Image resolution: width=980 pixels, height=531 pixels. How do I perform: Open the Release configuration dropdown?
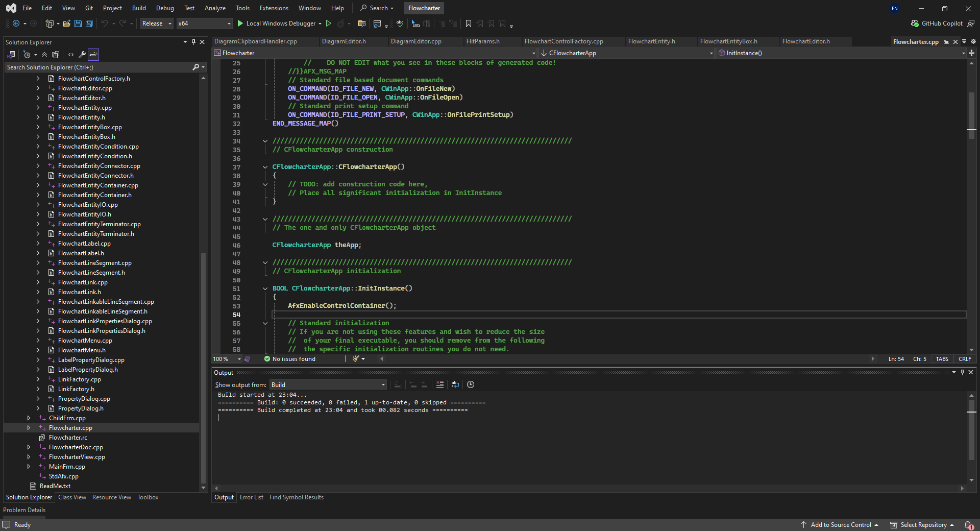(x=157, y=23)
